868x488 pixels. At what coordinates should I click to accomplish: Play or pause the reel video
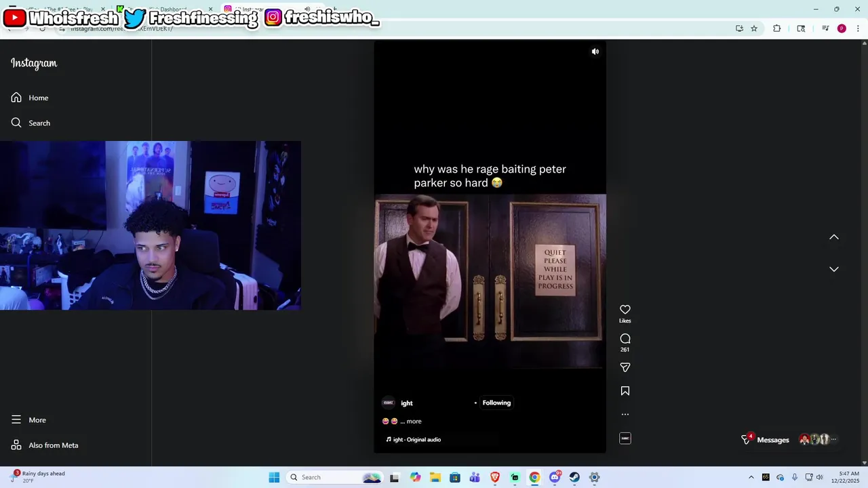tap(490, 247)
